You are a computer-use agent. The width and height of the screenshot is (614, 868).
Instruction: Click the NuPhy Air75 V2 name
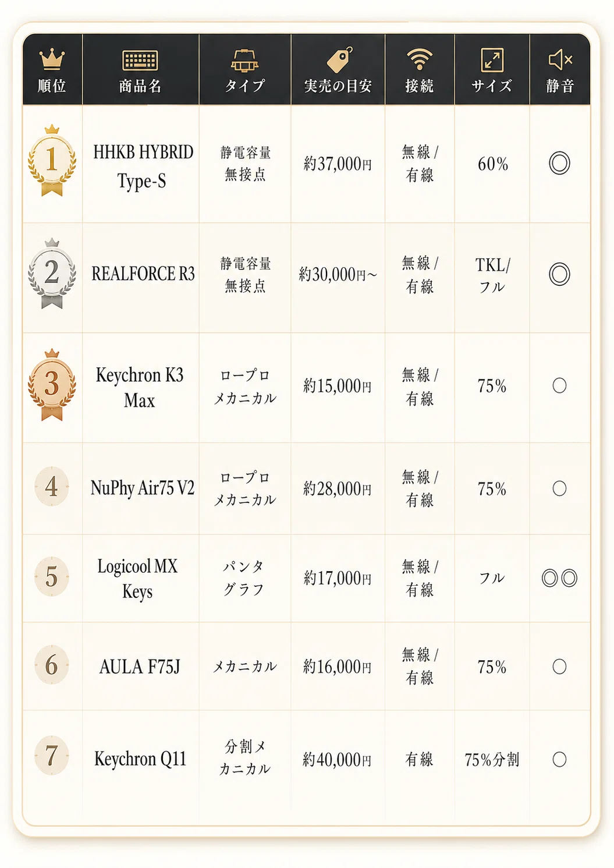point(142,488)
